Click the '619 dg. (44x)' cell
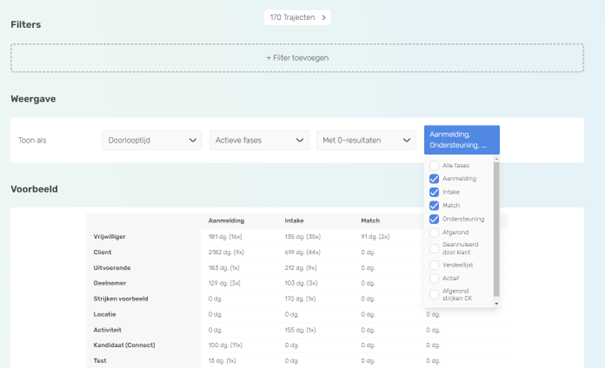605x368 pixels. coord(302,252)
